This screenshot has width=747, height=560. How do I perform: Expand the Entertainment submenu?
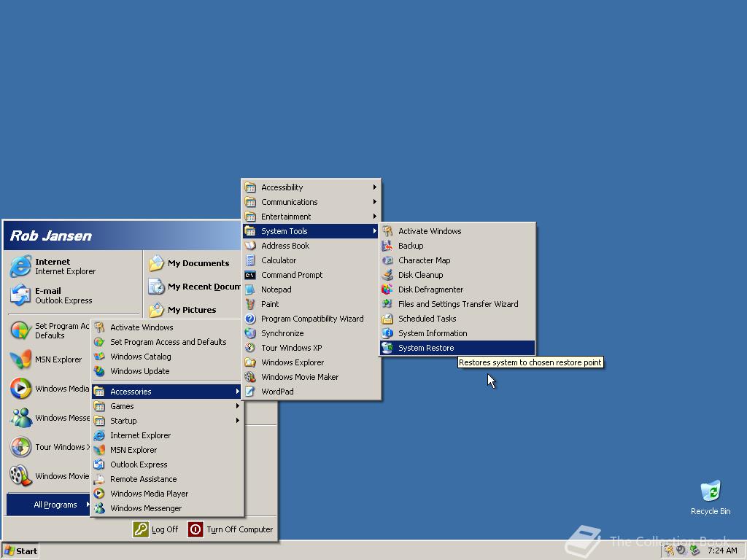pyautogui.click(x=311, y=217)
